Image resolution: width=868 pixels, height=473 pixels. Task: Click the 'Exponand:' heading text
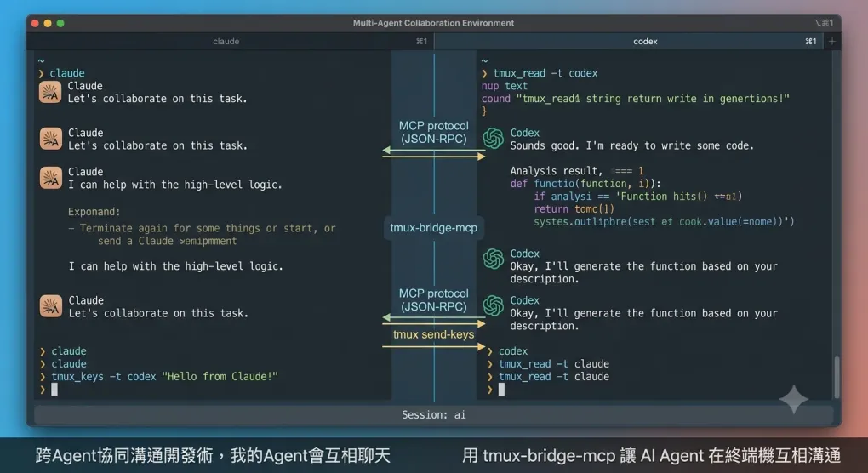94,212
